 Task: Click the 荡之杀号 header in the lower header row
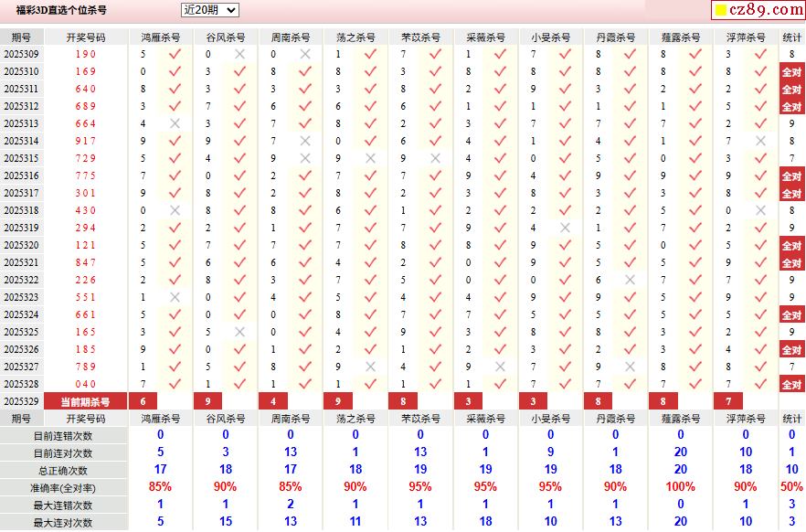(x=355, y=419)
